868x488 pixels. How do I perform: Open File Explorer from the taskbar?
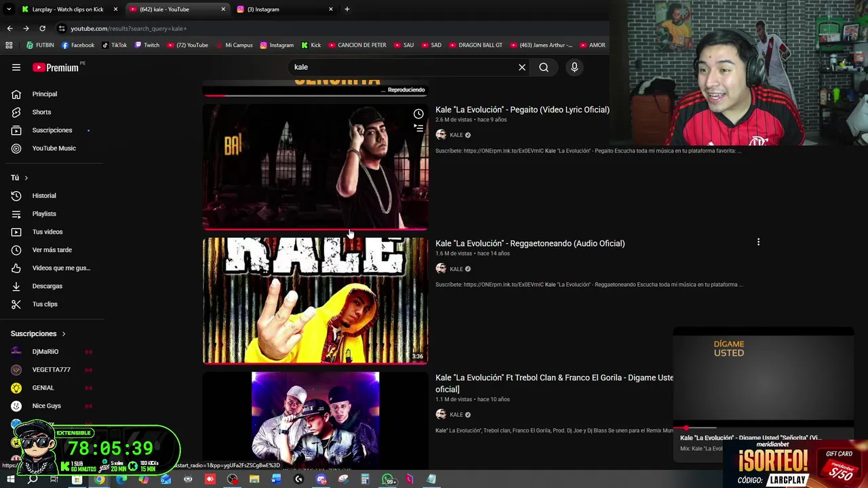tap(254, 480)
